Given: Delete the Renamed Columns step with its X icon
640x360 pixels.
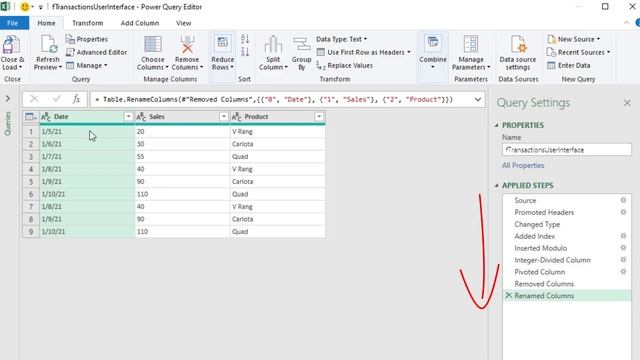Looking at the screenshot, I should click(509, 295).
